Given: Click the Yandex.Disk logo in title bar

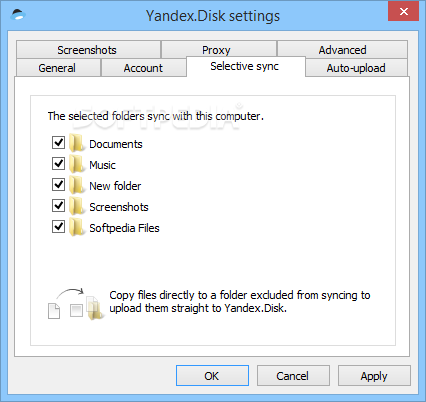Looking at the screenshot, I should 18,15.
